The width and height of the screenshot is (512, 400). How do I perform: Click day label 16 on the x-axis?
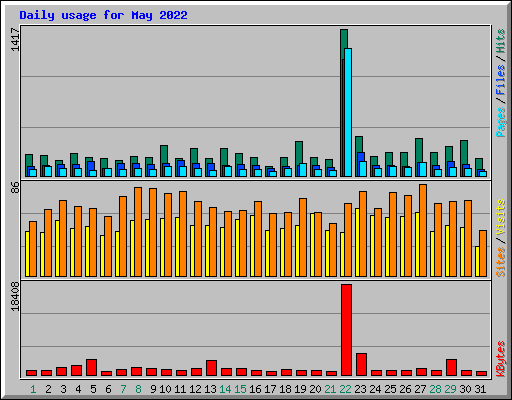(x=255, y=389)
